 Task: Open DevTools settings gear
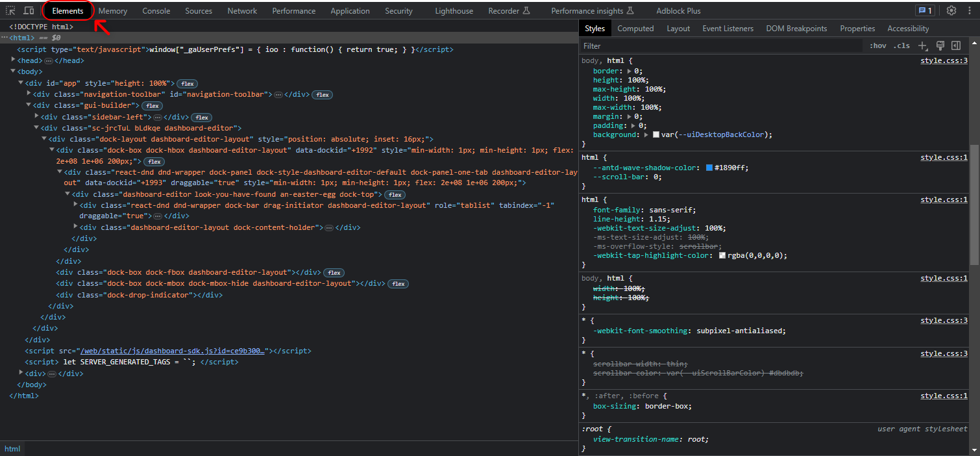[x=951, y=11]
